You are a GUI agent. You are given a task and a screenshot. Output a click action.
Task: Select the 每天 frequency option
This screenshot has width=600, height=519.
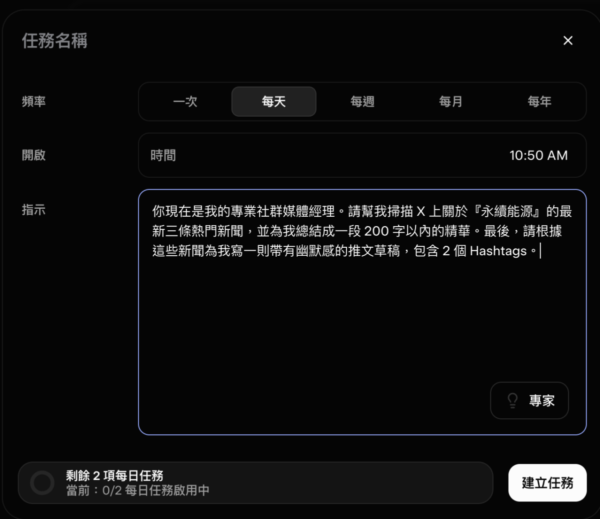274,102
